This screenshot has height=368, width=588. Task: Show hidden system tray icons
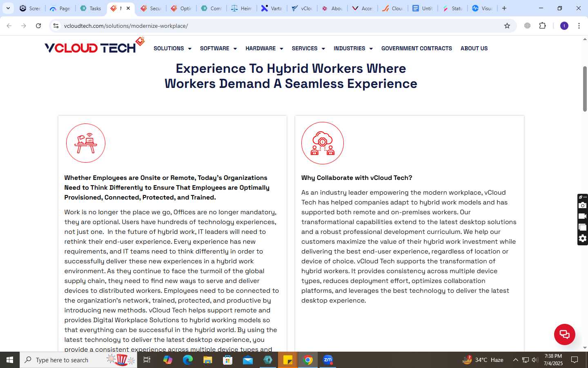pos(515,360)
